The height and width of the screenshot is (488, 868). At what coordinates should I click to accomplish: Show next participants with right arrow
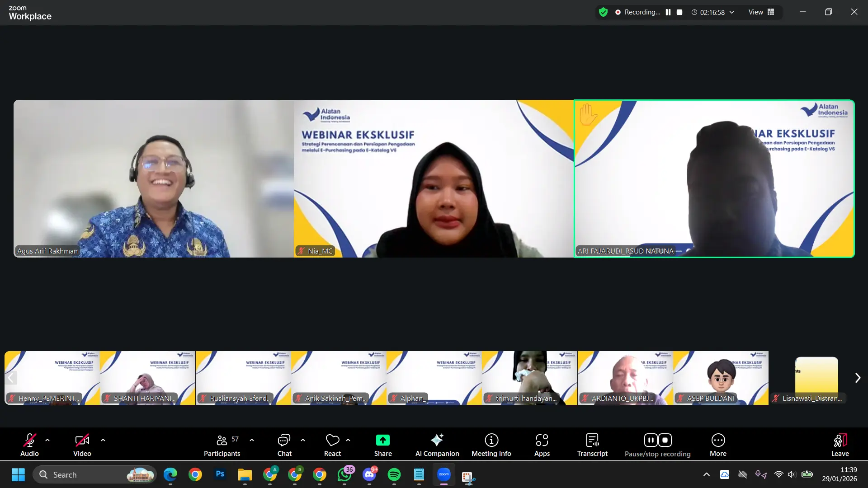pos(857,378)
